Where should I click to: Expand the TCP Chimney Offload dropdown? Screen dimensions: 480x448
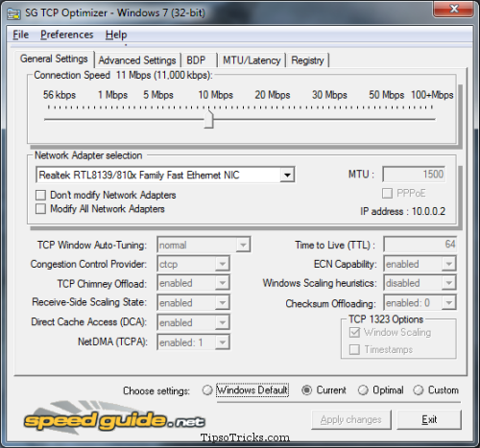pos(222,283)
